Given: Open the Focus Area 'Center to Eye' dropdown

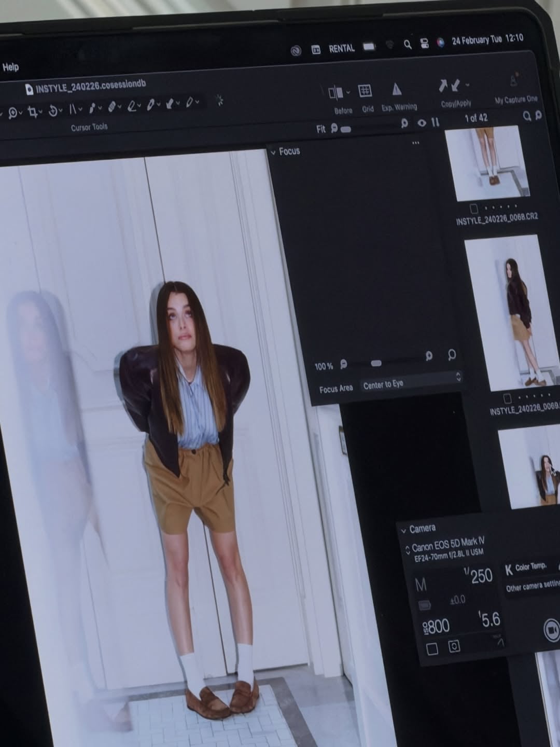Looking at the screenshot, I should point(410,383).
